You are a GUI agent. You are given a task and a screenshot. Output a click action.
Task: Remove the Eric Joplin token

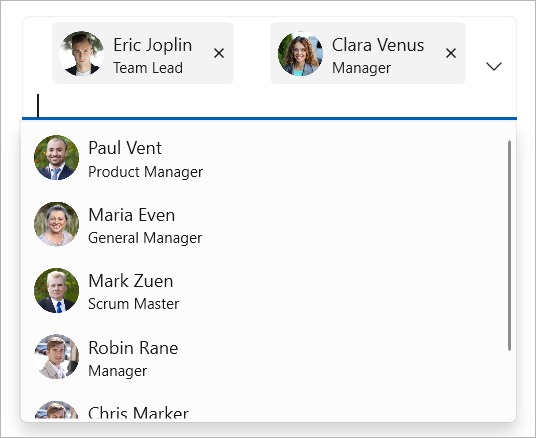[x=219, y=53]
